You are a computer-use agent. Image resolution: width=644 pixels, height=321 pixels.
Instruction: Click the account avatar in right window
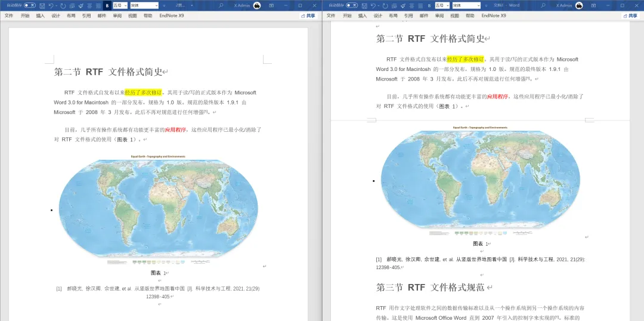click(x=579, y=5)
